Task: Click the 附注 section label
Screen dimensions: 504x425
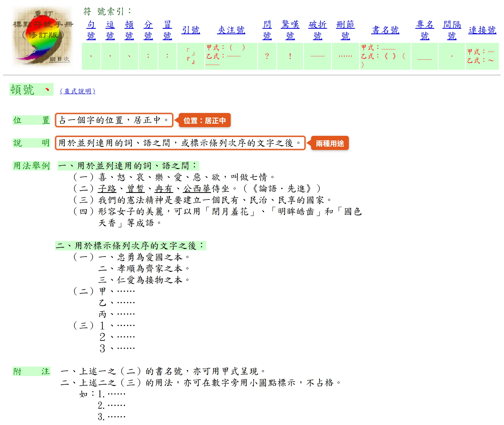Action: (x=31, y=371)
